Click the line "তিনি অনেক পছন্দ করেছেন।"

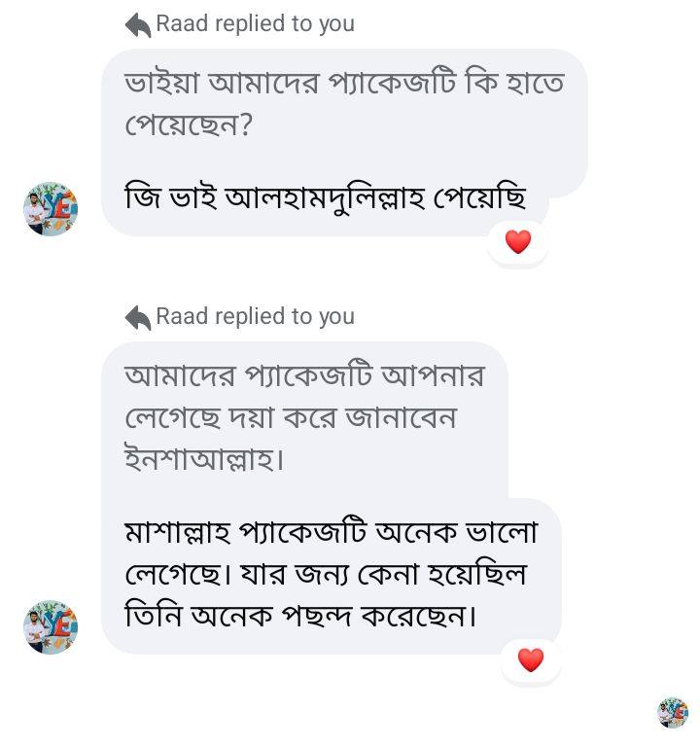(301, 617)
